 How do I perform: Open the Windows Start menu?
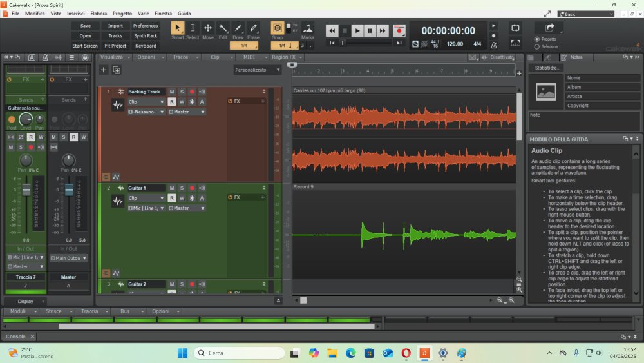click(182, 353)
